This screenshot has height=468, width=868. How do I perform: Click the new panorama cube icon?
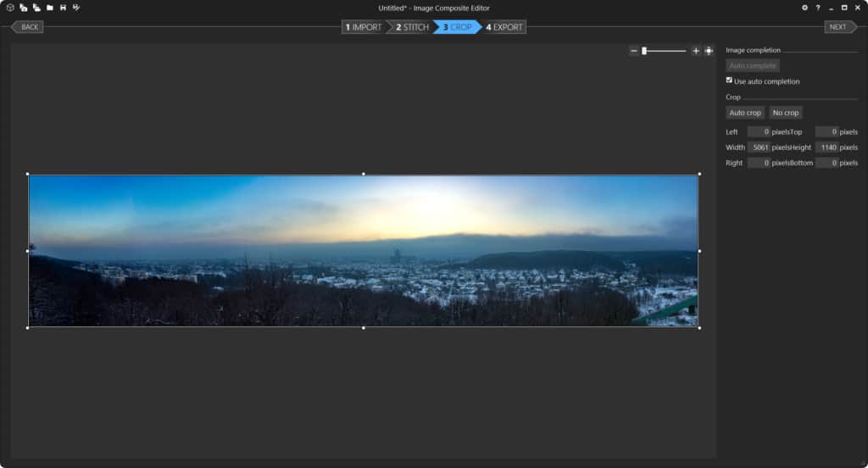coord(10,8)
